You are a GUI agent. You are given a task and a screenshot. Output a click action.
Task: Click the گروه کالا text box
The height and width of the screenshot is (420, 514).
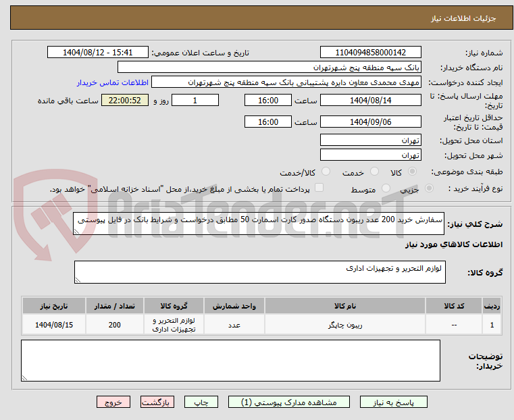259,272
